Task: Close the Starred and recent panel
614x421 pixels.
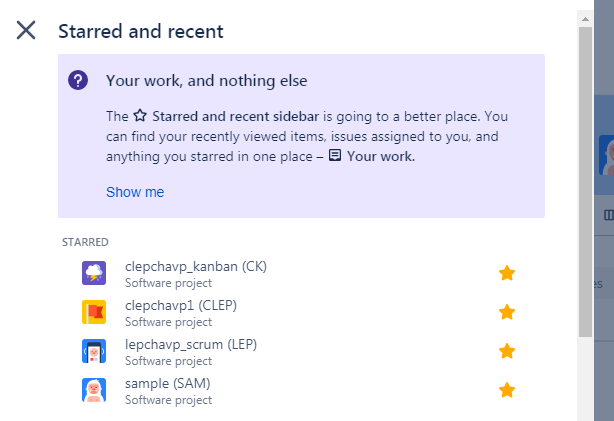Action: 26,30
